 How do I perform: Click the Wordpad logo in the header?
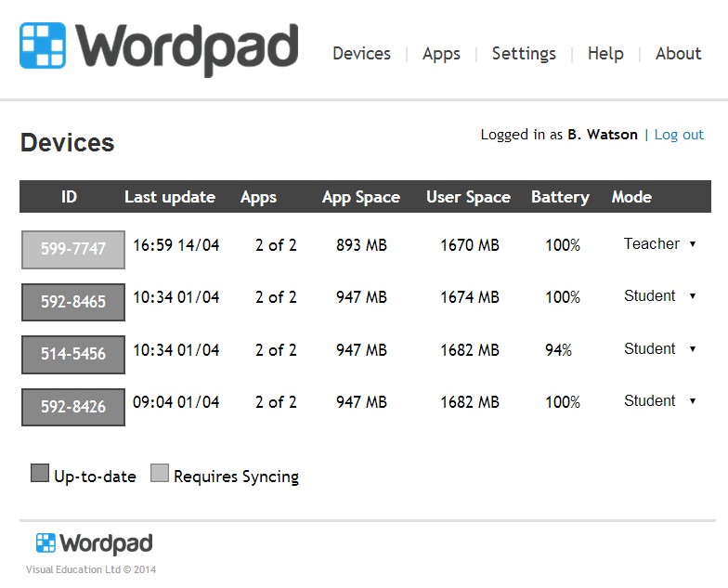[158, 50]
